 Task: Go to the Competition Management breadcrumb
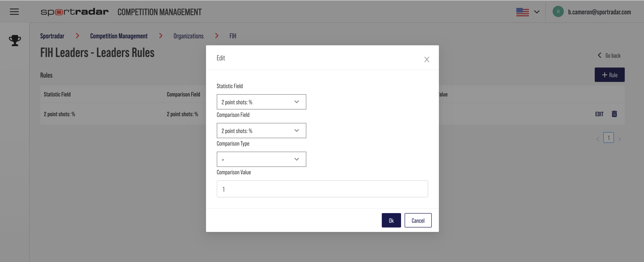click(119, 36)
